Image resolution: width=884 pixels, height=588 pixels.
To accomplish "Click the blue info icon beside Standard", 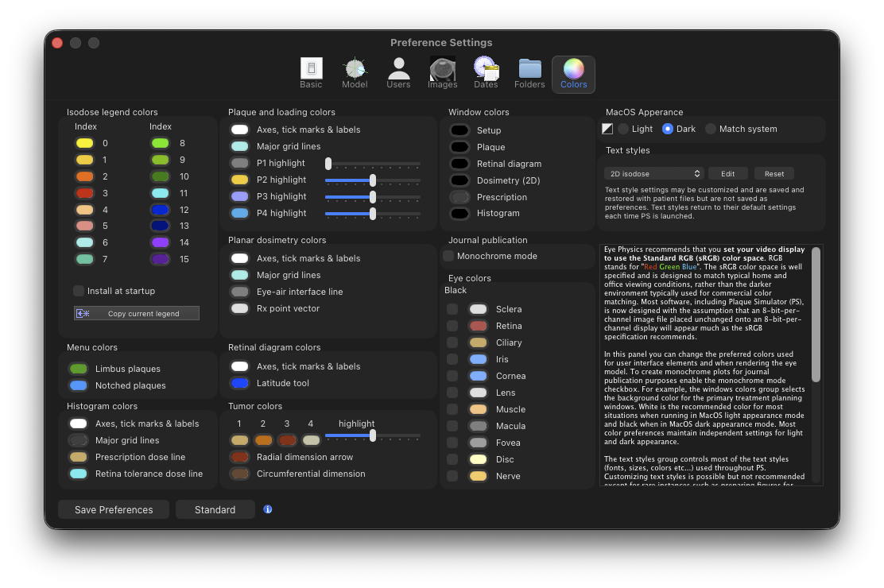I will point(268,509).
